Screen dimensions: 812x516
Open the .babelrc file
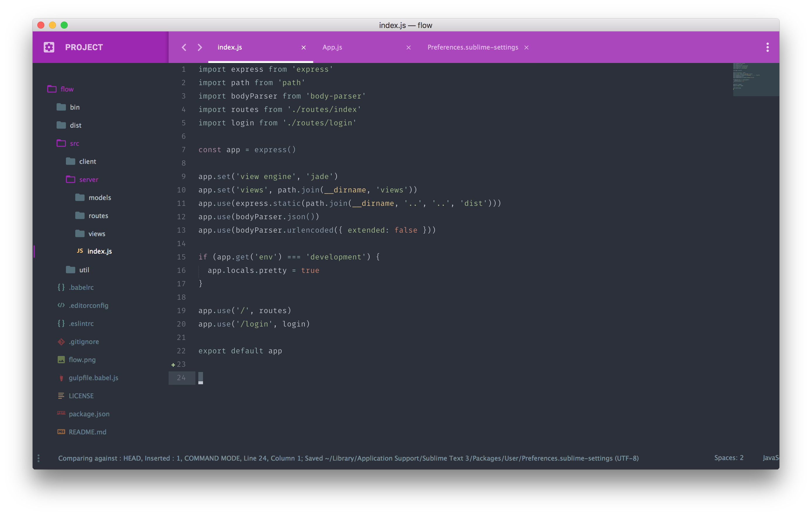81,287
